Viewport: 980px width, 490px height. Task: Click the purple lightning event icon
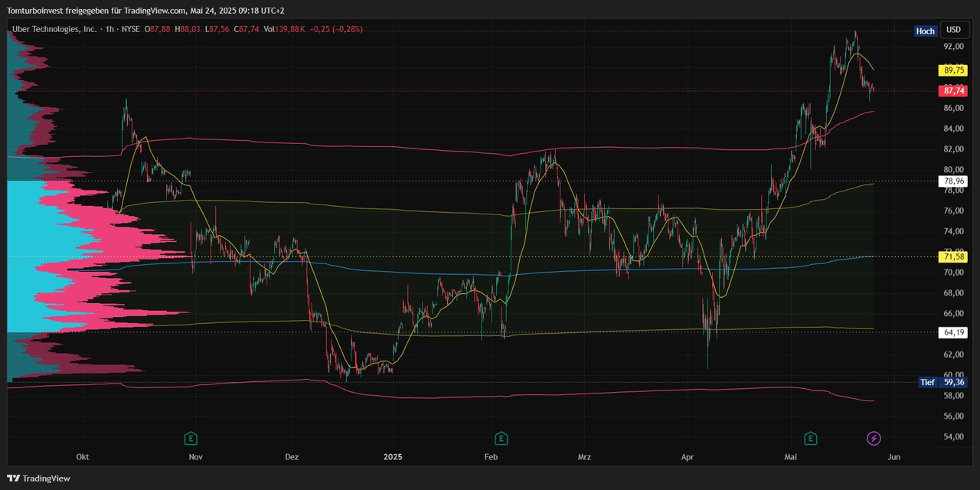coord(874,439)
